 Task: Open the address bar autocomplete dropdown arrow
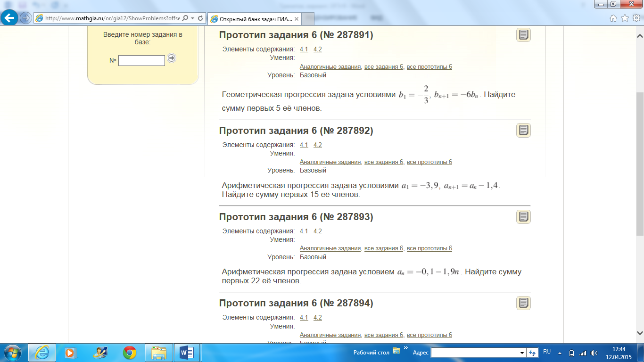193,18
